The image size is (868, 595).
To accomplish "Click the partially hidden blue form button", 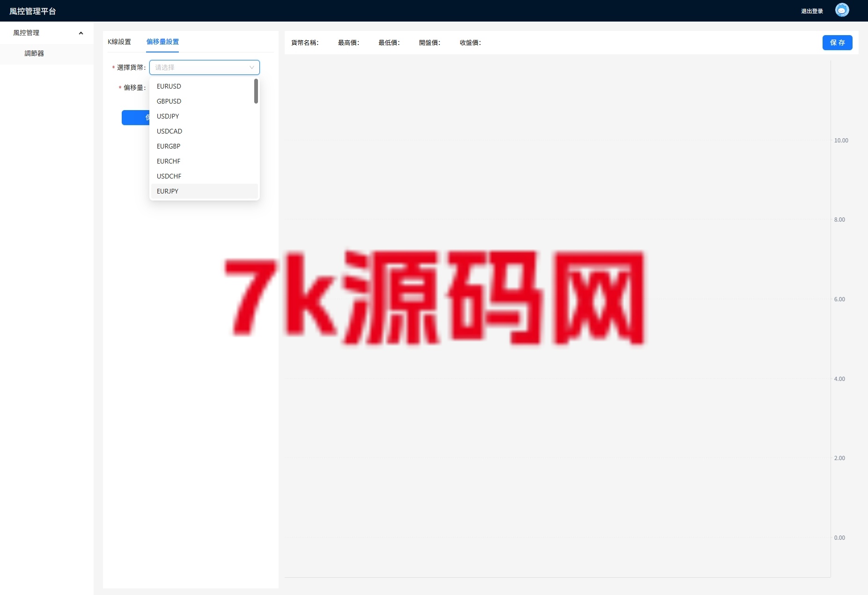I will pyautogui.click(x=136, y=118).
